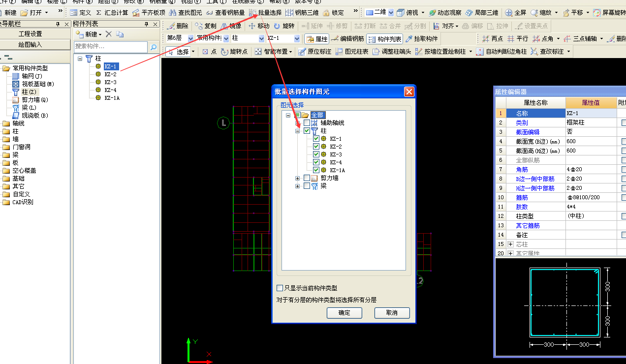This screenshot has height=364, width=626.
Task: Click 批量选择 batch select tool
Action: click(265, 12)
